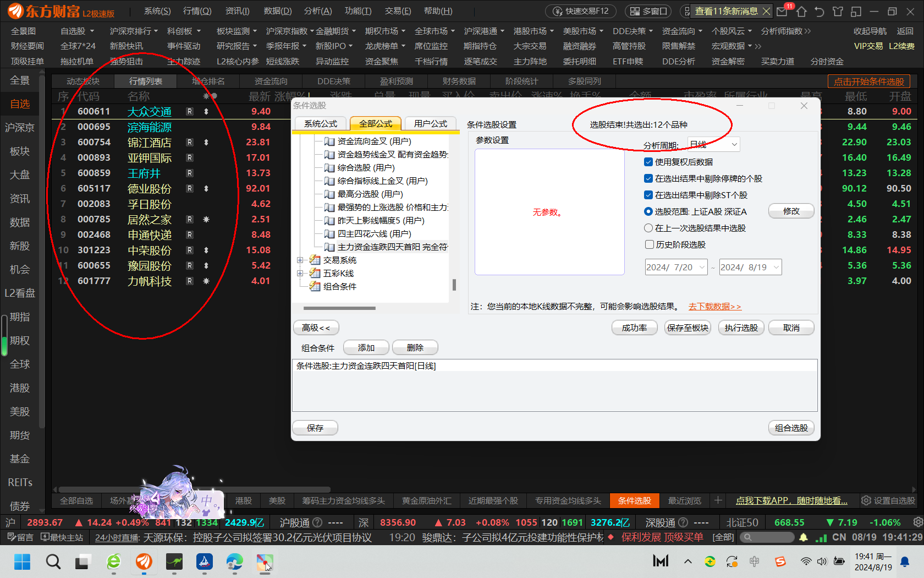Click the help icon next to 深股通
The image size is (924, 578).
pos(683,522)
